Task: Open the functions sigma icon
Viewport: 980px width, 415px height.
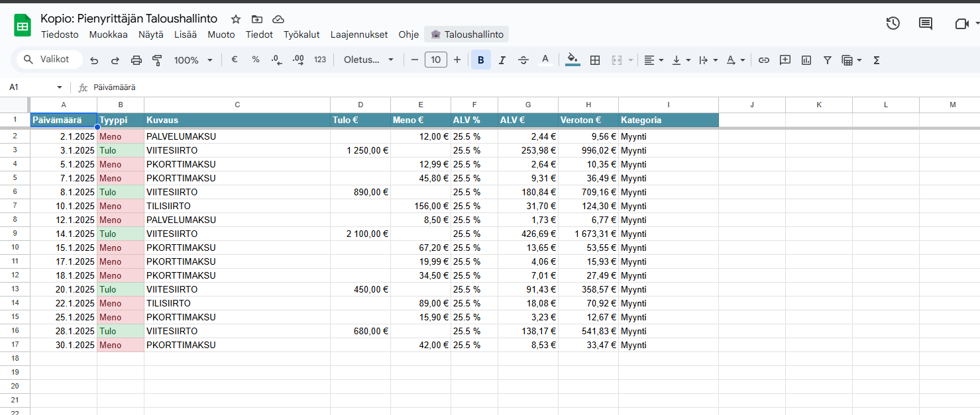Action: pyautogui.click(x=877, y=60)
